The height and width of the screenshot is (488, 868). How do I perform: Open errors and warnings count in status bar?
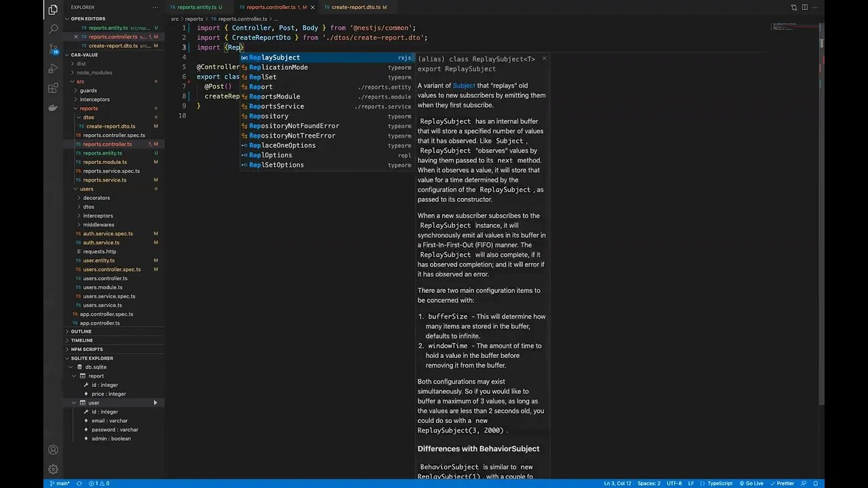98,483
